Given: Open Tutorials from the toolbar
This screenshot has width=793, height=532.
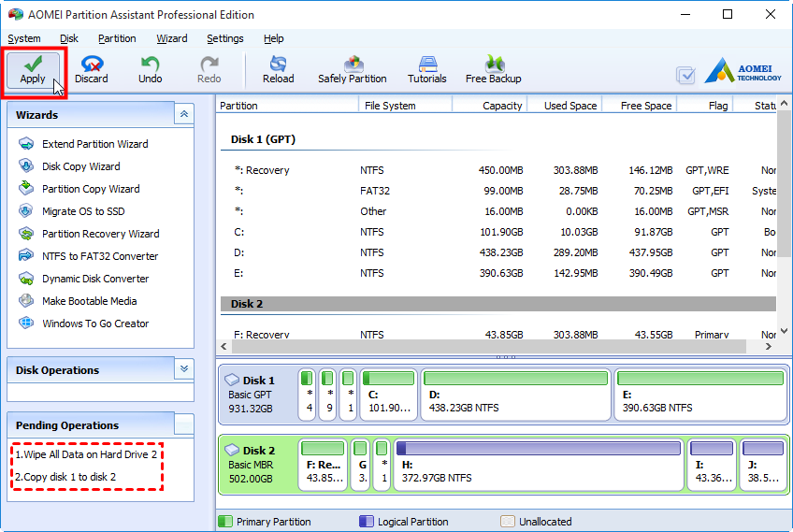Looking at the screenshot, I should pyautogui.click(x=426, y=70).
